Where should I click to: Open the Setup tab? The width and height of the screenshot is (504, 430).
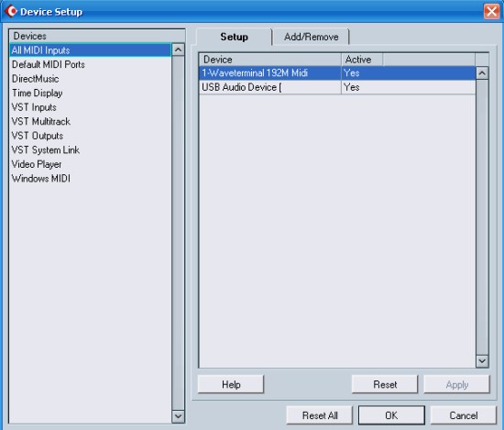tap(234, 37)
